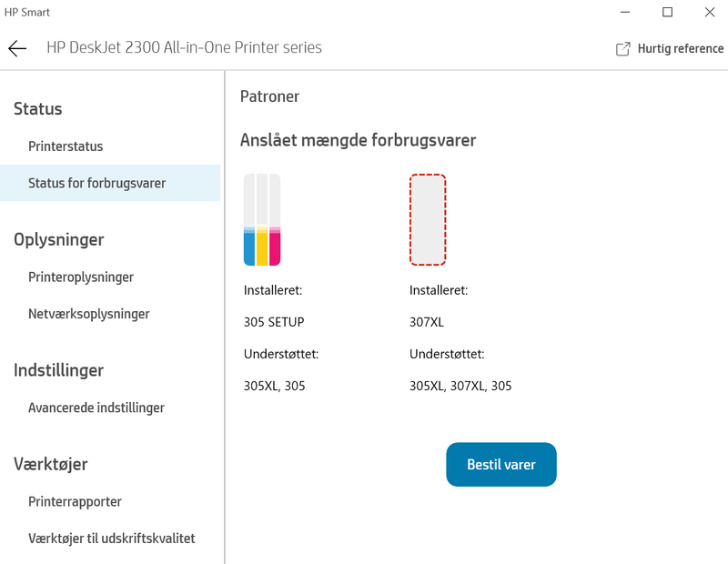Click the Hurtig reference link text
This screenshot has height=564, width=728.
pos(678,48)
